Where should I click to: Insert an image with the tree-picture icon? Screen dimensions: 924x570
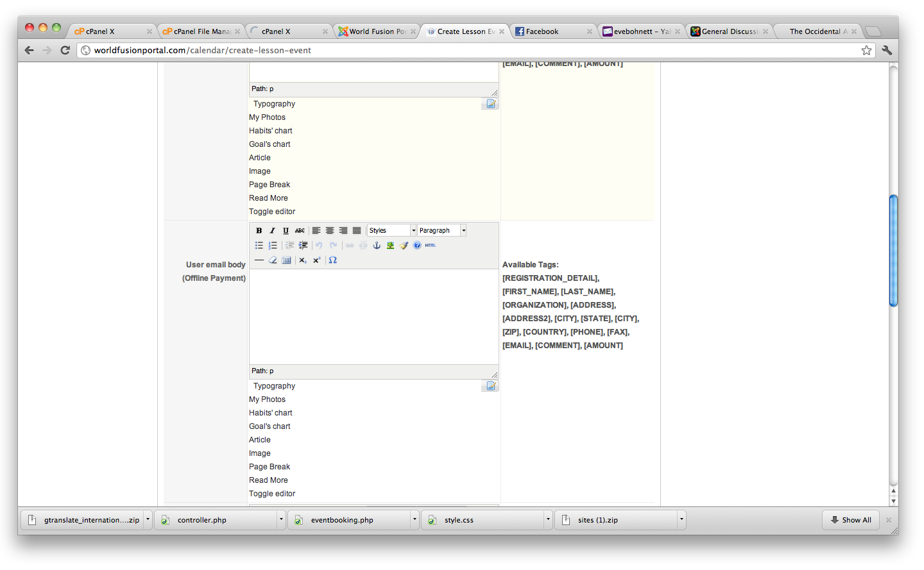(390, 245)
